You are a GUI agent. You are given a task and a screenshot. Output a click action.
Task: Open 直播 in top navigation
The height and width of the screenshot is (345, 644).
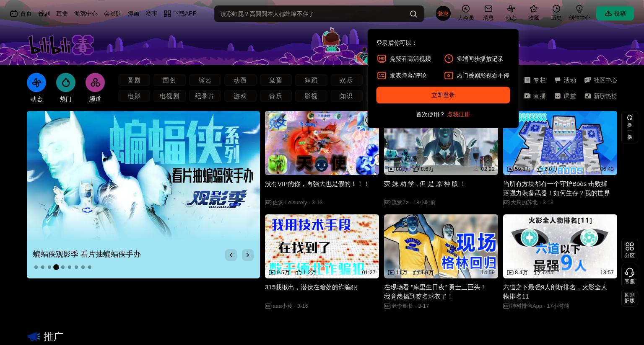coord(62,14)
